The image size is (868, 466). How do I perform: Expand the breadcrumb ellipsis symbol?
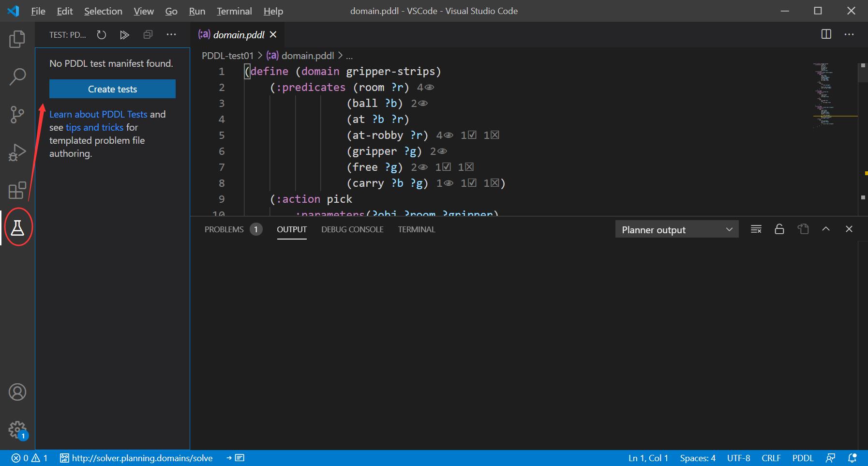[349, 56]
